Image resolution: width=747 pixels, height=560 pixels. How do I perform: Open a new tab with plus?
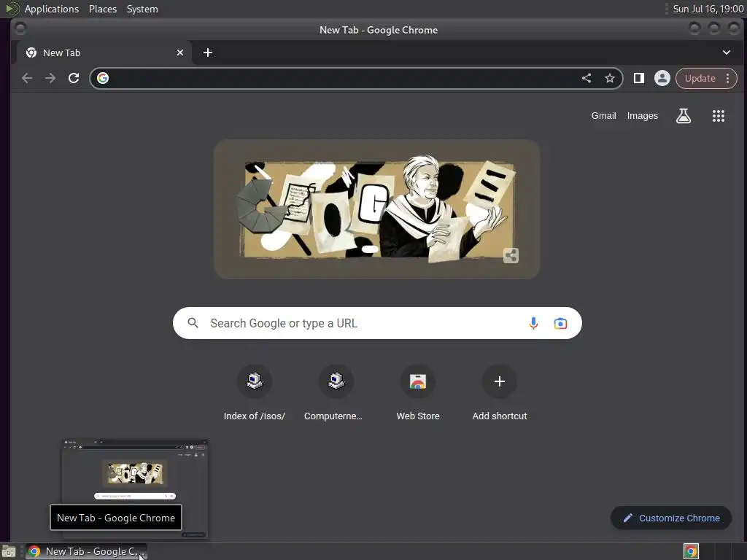pos(208,52)
